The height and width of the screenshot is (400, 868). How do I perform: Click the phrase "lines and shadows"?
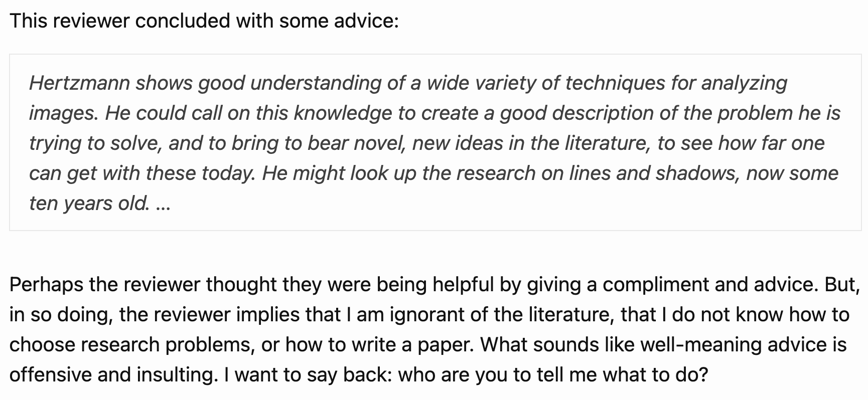[x=654, y=173]
